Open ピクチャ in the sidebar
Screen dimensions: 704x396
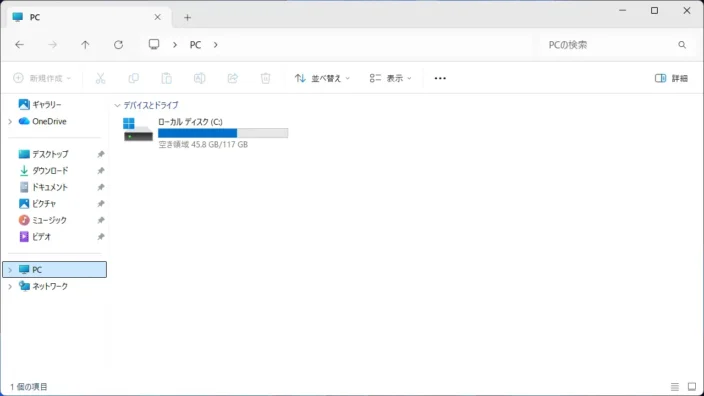click(x=44, y=203)
